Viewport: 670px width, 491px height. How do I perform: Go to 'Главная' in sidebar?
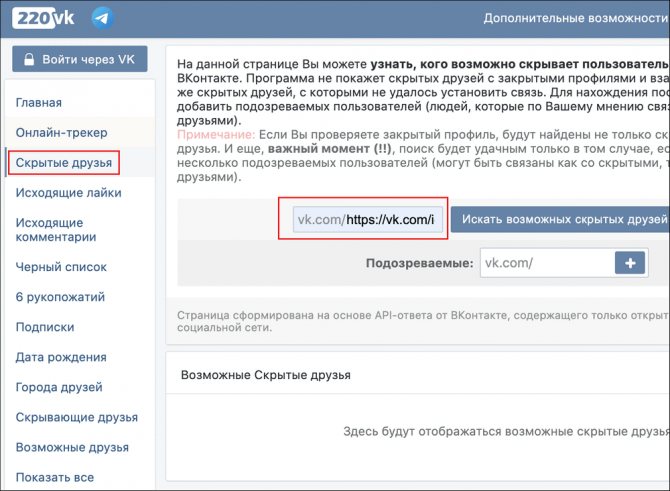coord(39,103)
